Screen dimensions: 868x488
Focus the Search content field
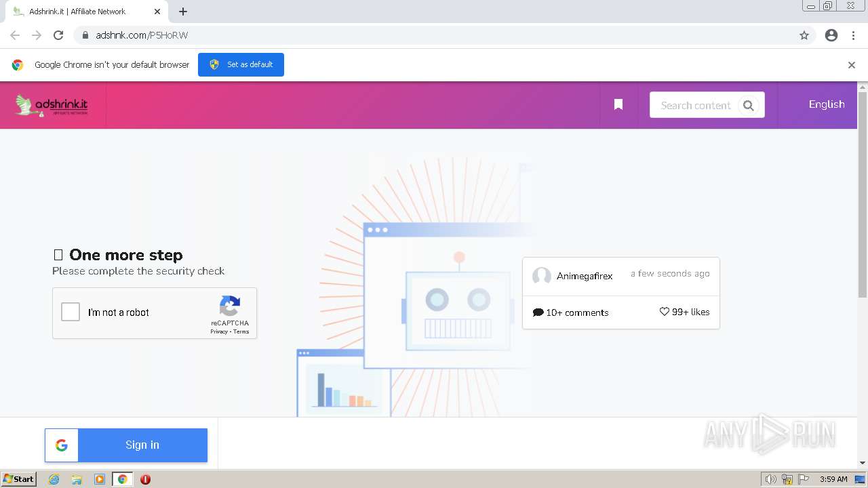pyautogui.click(x=696, y=105)
